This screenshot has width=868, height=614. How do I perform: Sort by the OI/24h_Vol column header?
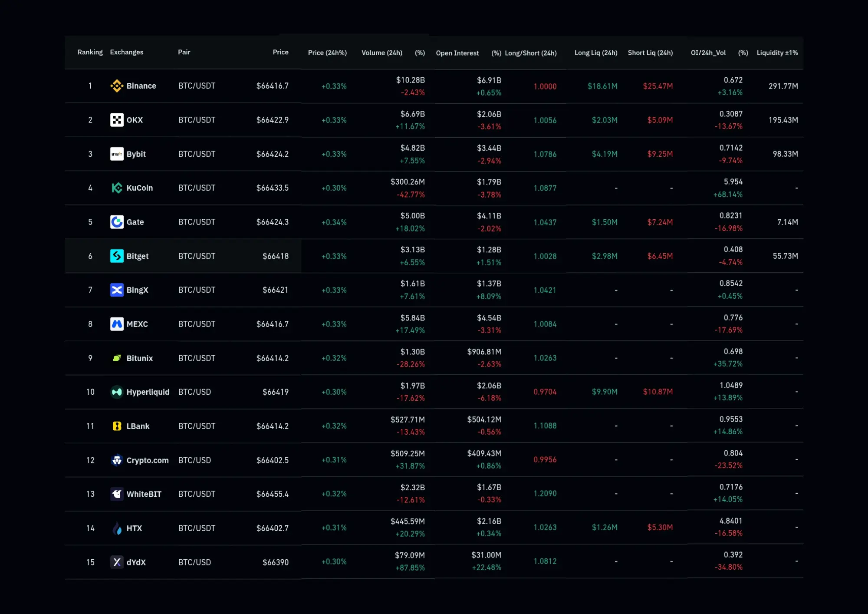pyautogui.click(x=708, y=53)
